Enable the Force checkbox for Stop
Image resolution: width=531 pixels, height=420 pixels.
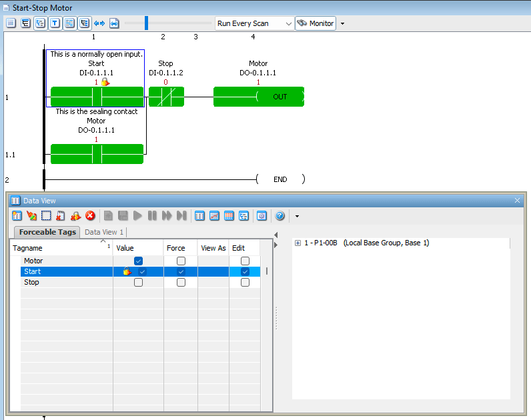click(181, 282)
